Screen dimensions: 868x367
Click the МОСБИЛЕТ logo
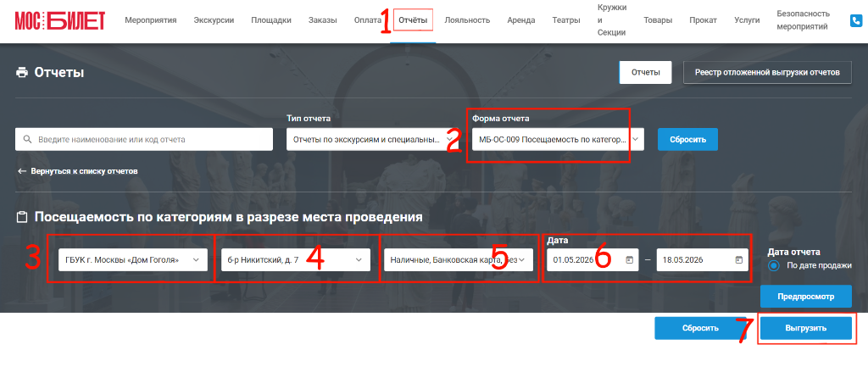click(x=59, y=20)
